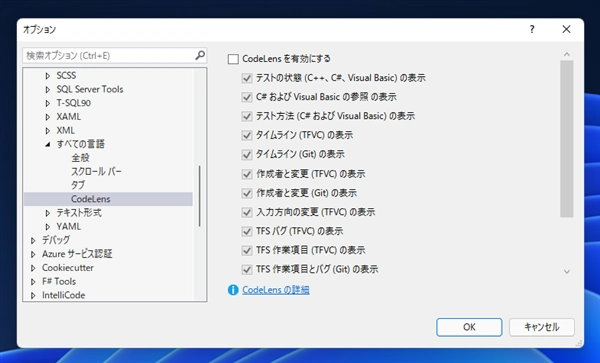Expand the Cookiecutter node arrow

[x=33, y=268]
